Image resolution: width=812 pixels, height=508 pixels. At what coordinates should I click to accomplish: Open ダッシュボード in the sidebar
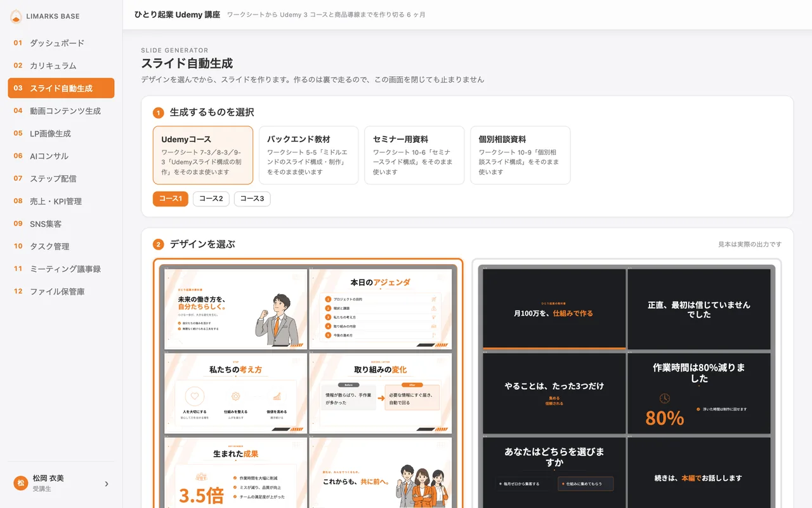(61, 43)
